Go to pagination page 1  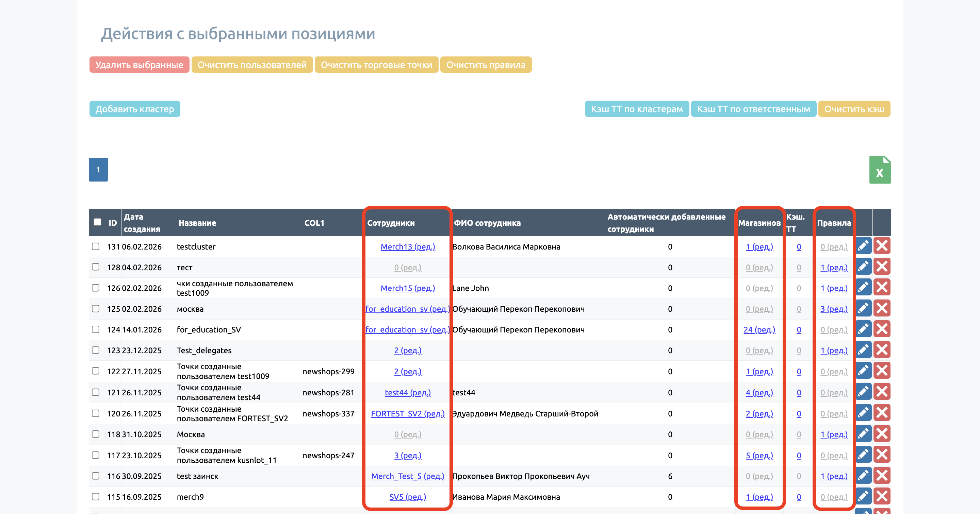pyautogui.click(x=98, y=170)
